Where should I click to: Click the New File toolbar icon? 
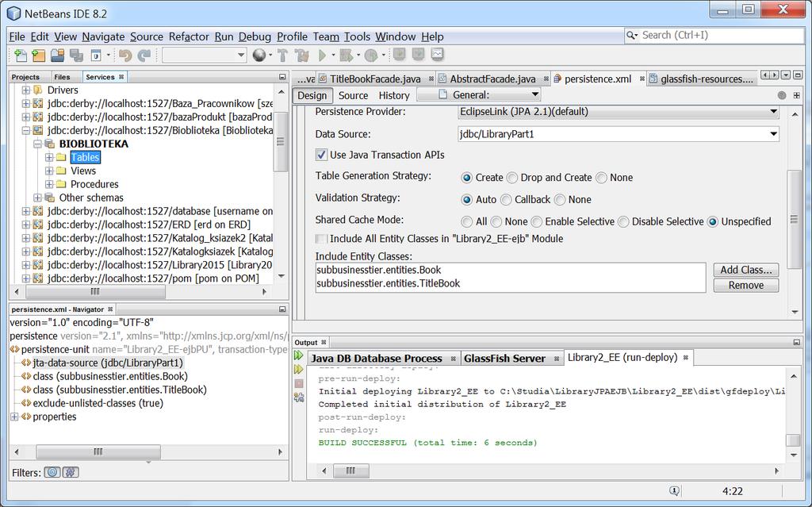click(x=21, y=55)
